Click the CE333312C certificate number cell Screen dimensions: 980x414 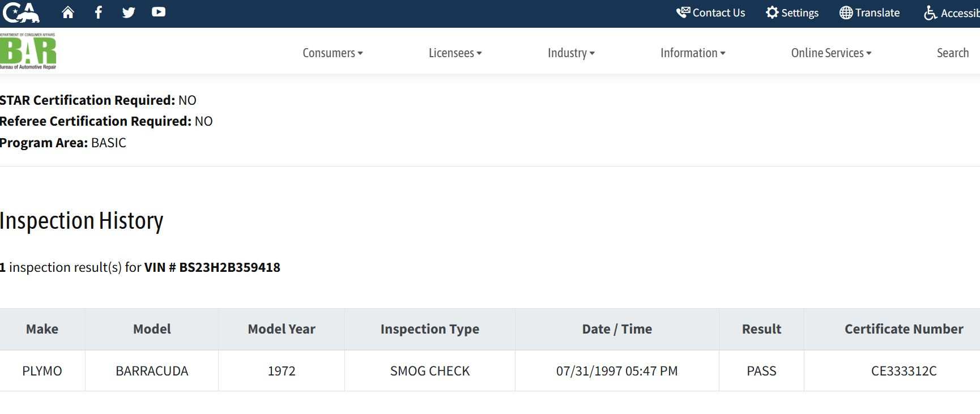pyautogui.click(x=904, y=371)
